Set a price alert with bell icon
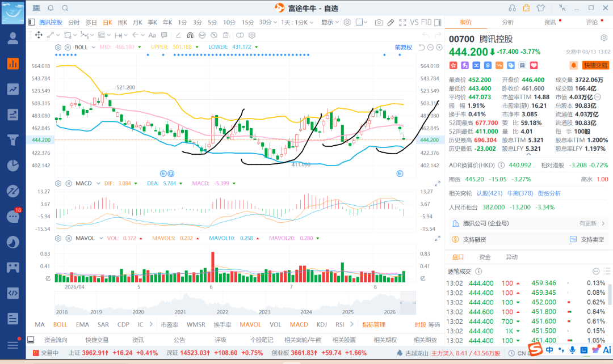Screen dimensions: 613x364 point(573,65)
